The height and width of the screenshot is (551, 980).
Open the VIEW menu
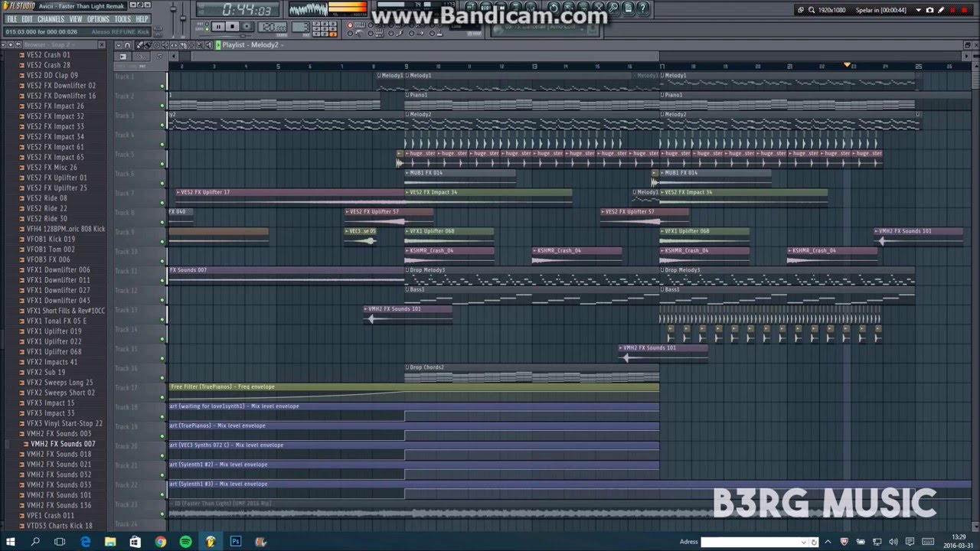(x=76, y=19)
